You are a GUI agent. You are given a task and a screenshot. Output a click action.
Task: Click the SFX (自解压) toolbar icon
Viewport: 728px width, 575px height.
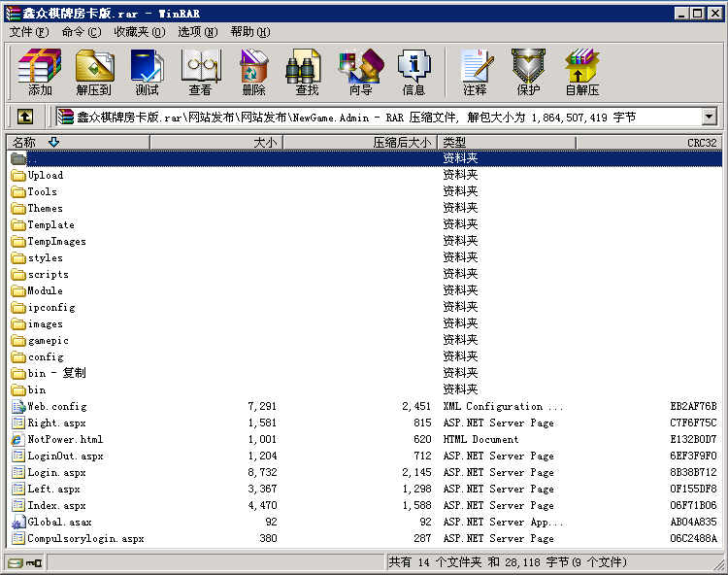pyautogui.click(x=582, y=72)
